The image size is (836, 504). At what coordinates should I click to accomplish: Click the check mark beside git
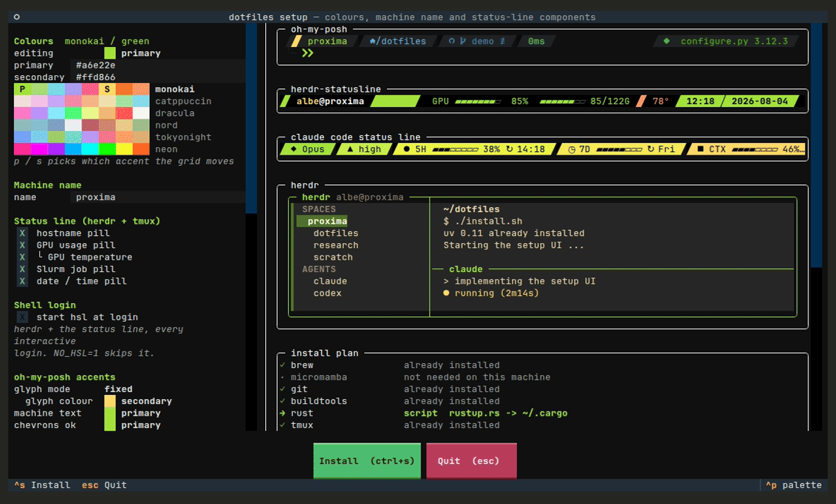282,389
